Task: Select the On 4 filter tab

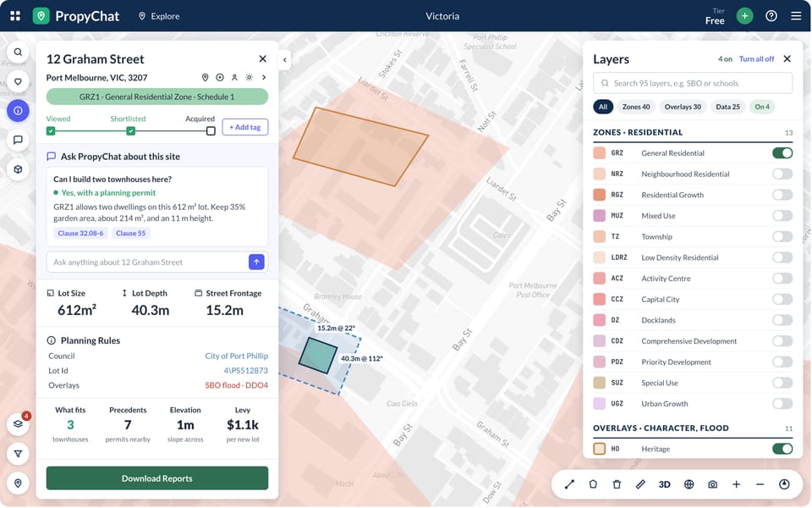Action: (x=762, y=107)
